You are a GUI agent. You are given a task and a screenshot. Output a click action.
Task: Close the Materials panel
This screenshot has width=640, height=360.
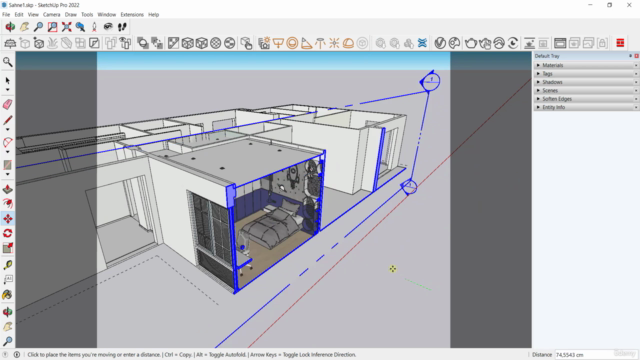click(636, 65)
